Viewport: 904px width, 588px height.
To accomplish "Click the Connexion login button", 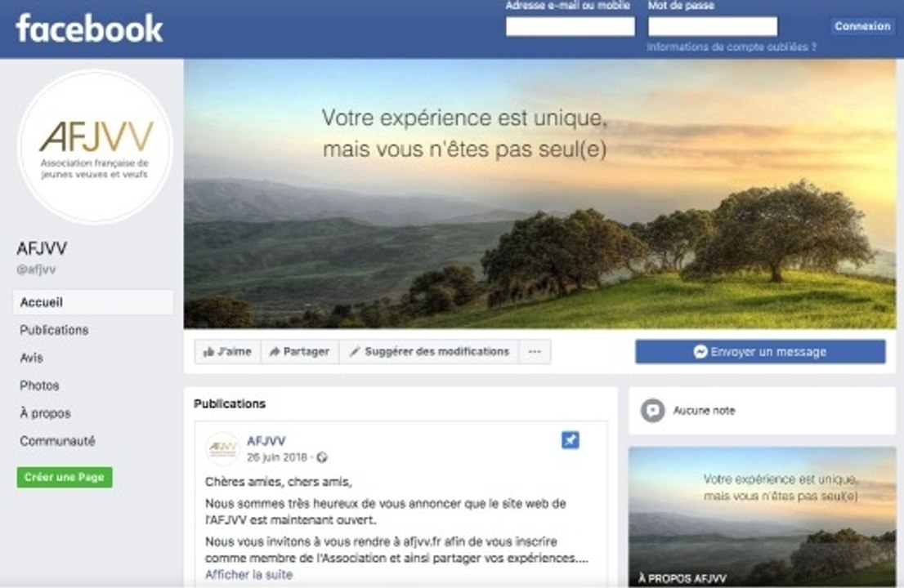I will (862, 26).
